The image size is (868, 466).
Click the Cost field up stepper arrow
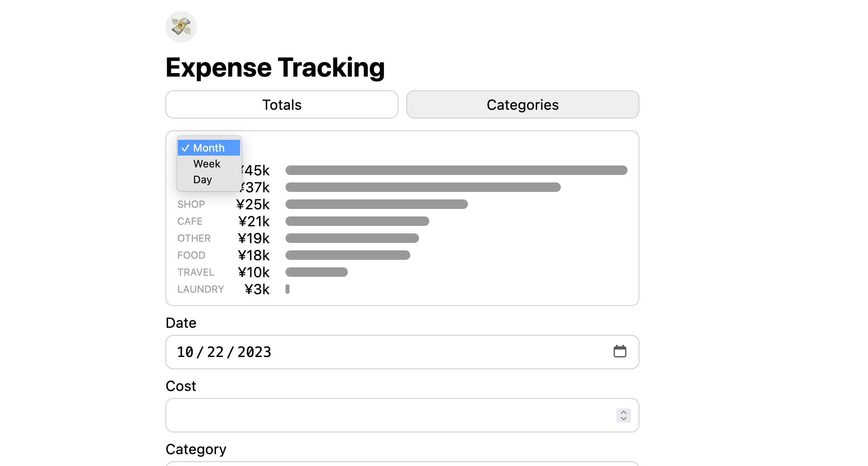(x=623, y=412)
